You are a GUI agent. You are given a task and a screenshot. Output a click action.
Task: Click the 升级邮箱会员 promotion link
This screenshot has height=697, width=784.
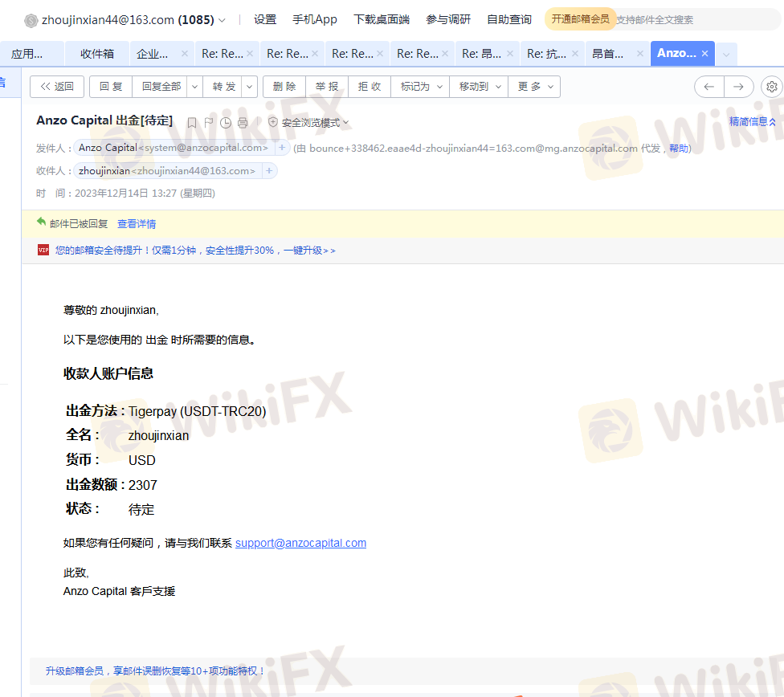tap(155, 671)
